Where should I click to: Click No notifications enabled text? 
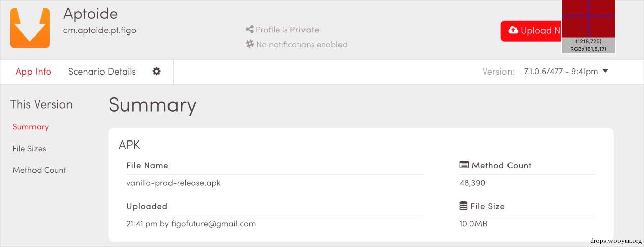click(x=302, y=44)
